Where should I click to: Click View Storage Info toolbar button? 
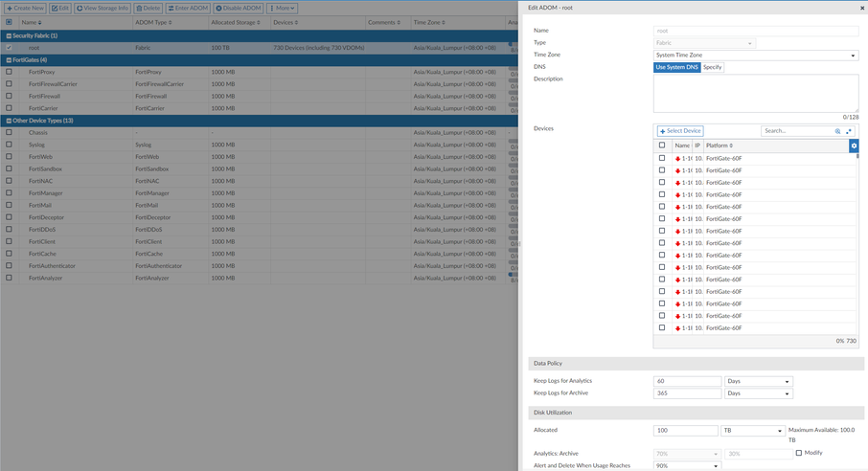[103, 9]
